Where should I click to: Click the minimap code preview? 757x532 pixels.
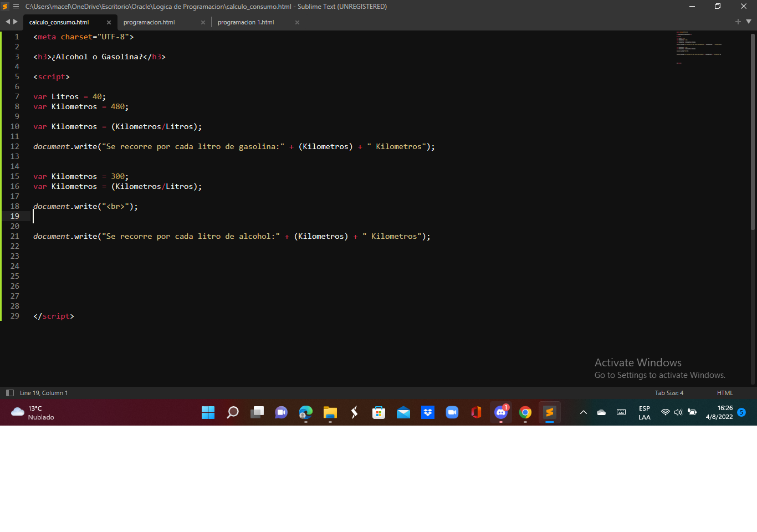[698, 48]
